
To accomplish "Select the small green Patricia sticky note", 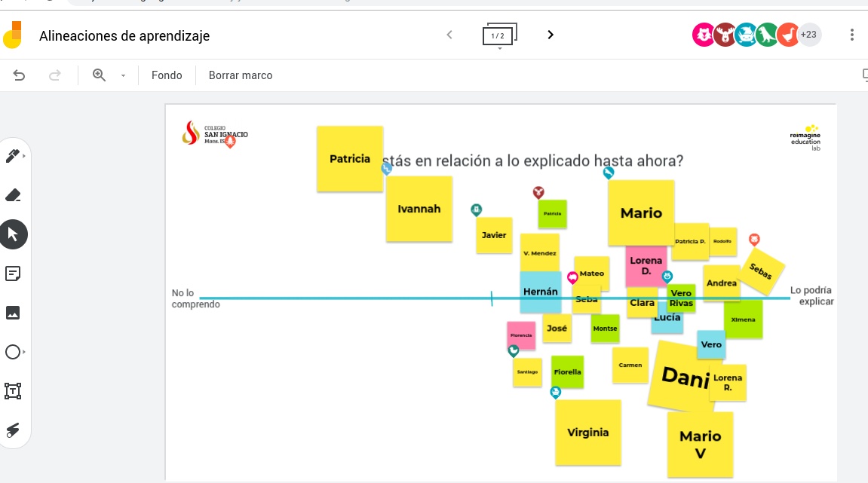I will click(552, 213).
